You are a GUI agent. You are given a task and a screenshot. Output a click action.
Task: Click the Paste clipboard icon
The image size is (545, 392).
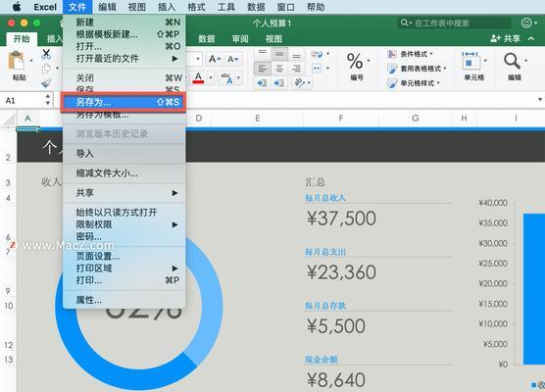tap(17, 62)
